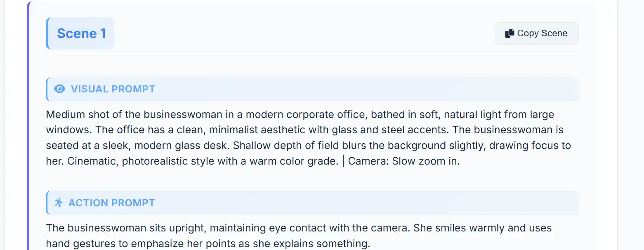Image resolution: width=644 pixels, height=250 pixels.
Task: Click the blue rounded bracket on the Scene 1 badge
Action: [48, 33]
